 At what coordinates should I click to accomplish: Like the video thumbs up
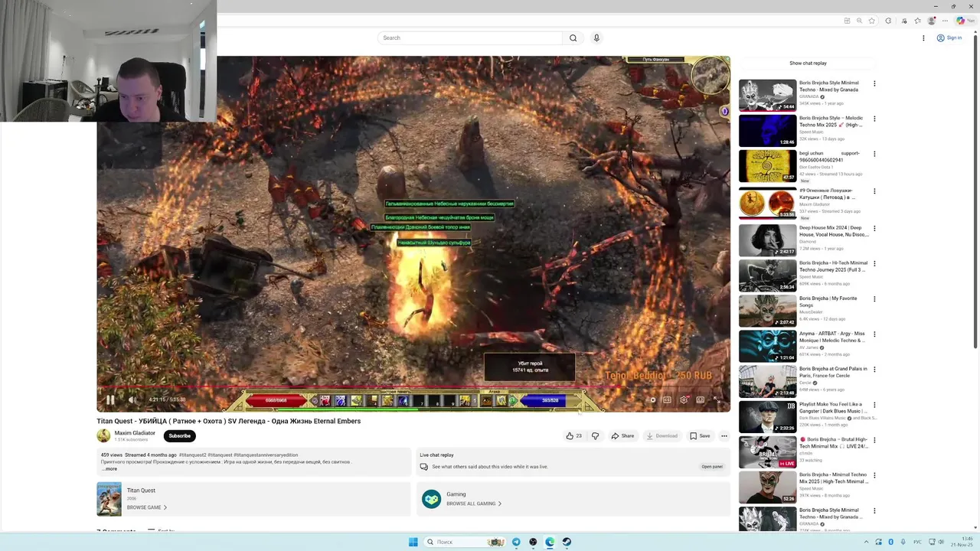pyautogui.click(x=573, y=435)
